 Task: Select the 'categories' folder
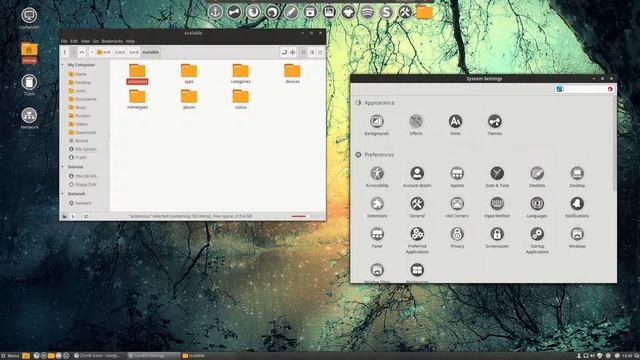[240, 73]
